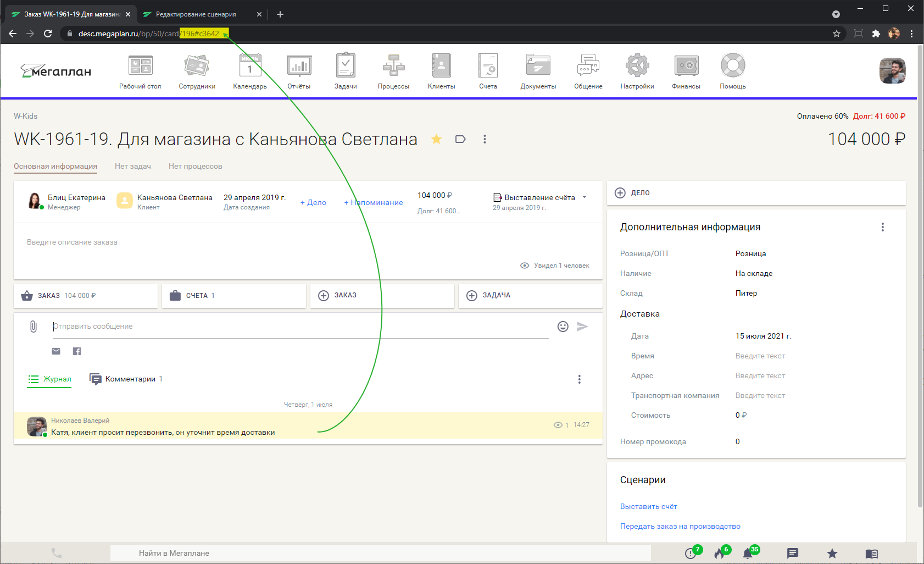Click the + Дело link

(x=313, y=202)
